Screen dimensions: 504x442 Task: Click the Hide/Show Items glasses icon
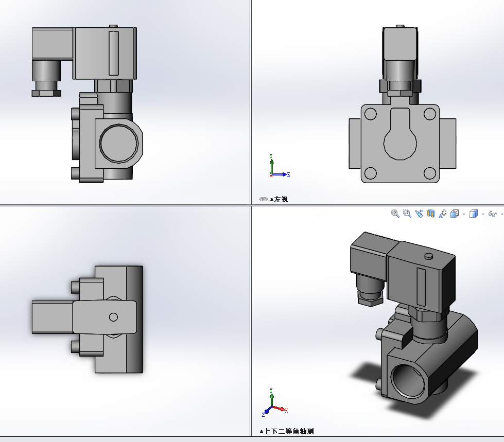click(493, 214)
